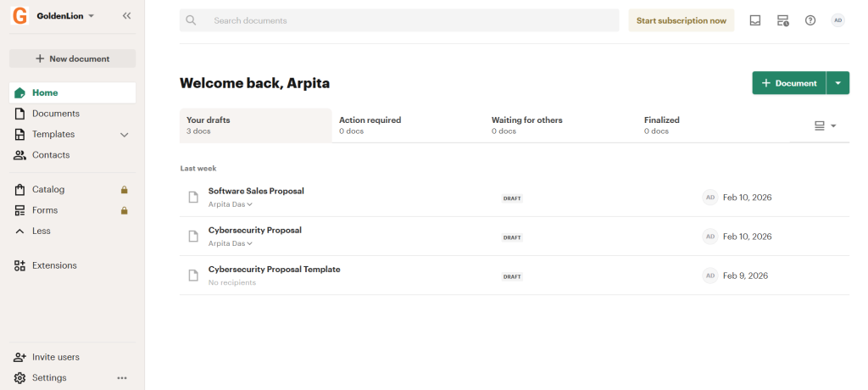
Task: Expand the Templates submenu chevron
Action: tap(124, 135)
